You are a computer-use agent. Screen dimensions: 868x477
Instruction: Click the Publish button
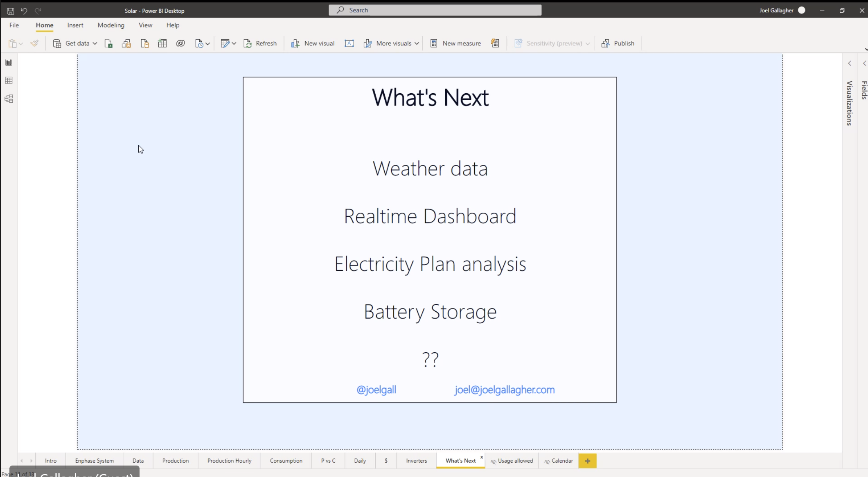click(x=618, y=43)
